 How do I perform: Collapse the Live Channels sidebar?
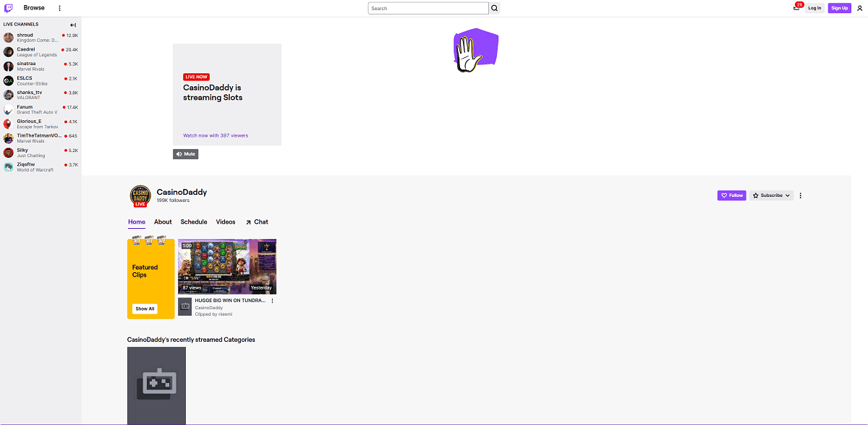(73, 25)
